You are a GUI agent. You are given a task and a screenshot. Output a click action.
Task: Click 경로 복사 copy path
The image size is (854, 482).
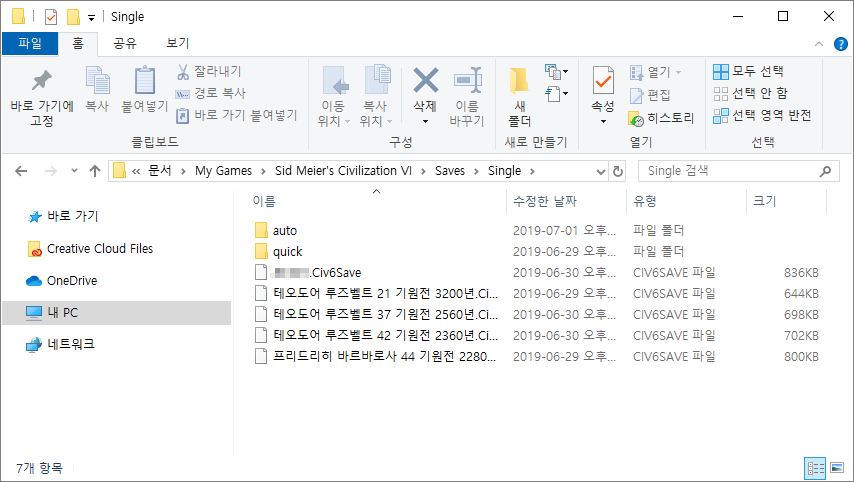211,93
